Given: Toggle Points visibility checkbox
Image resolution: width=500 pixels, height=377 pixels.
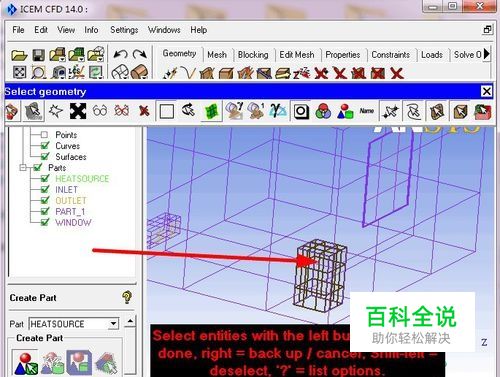Looking at the screenshot, I should pyautogui.click(x=44, y=135).
